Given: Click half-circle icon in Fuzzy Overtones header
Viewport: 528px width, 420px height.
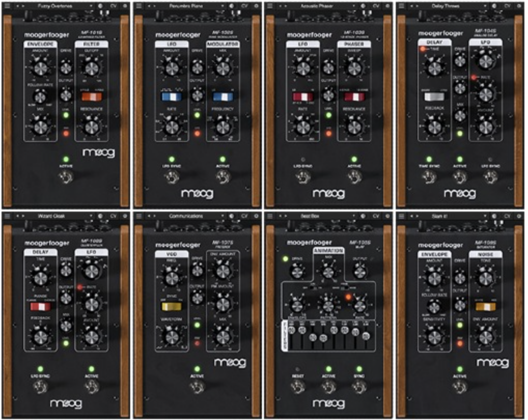Looking at the screenshot, I should click(x=100, y=6).
